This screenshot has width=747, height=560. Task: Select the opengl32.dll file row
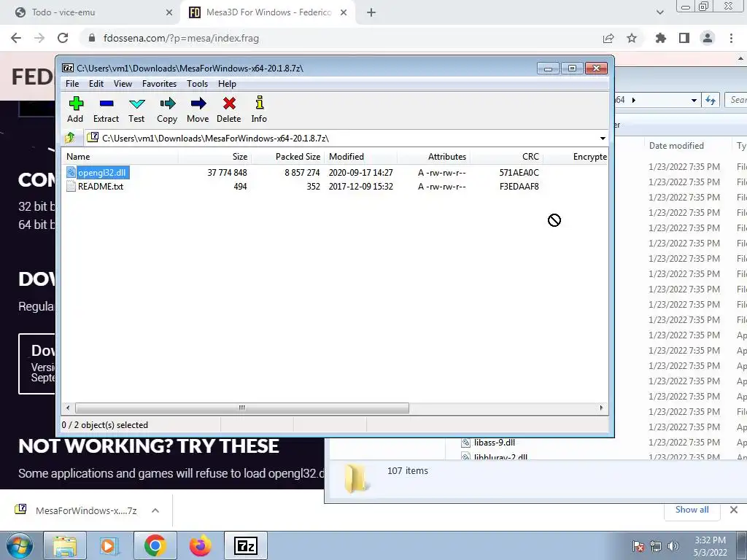336,172
